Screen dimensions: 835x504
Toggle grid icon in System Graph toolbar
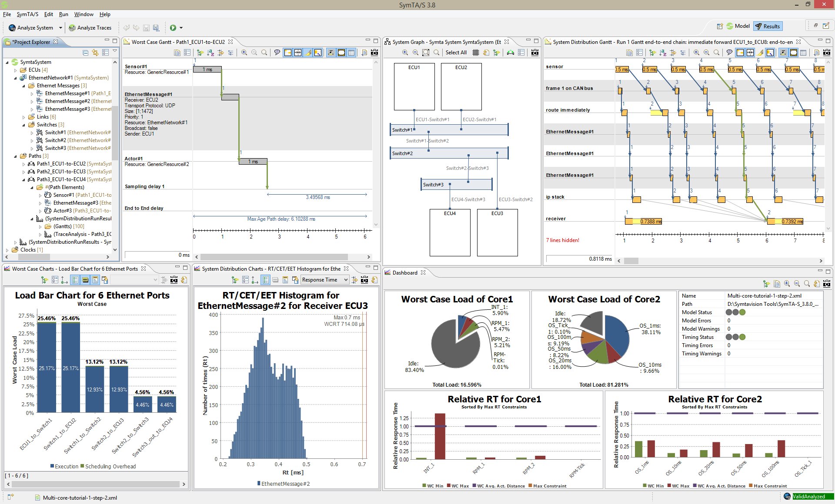tap(476, 53)
